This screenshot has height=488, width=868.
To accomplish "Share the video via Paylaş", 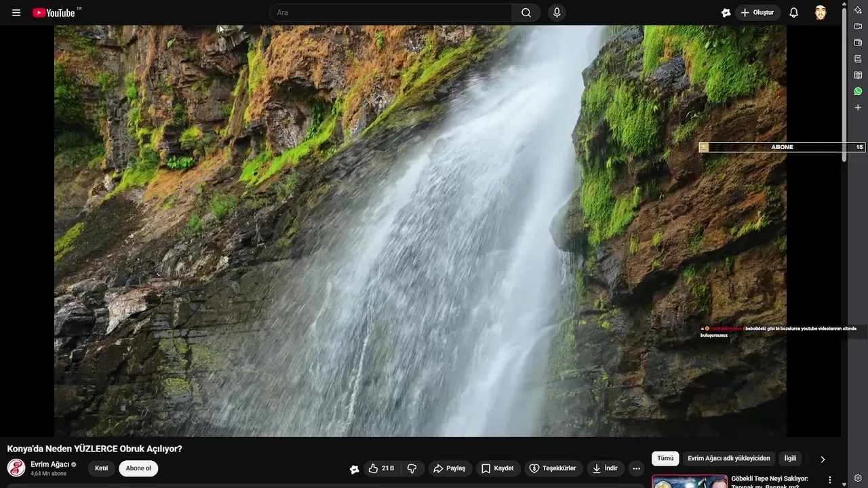I will (450, 468).
